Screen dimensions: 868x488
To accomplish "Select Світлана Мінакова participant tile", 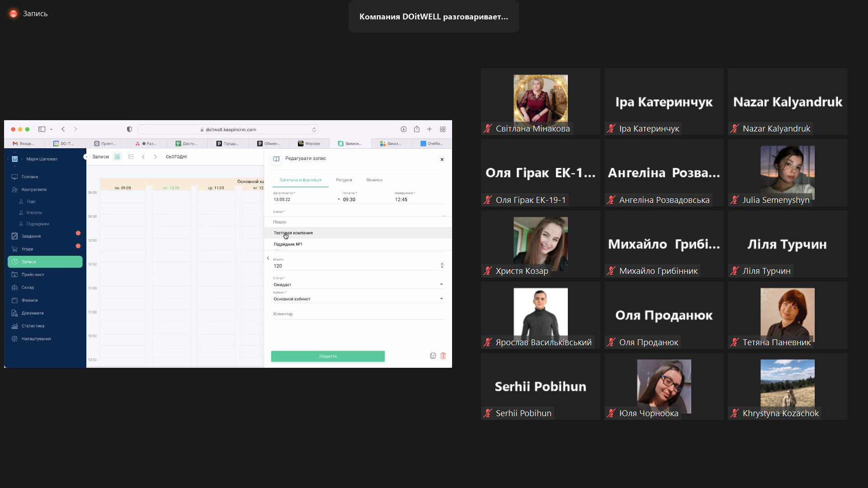I will [x=541, y=102].
